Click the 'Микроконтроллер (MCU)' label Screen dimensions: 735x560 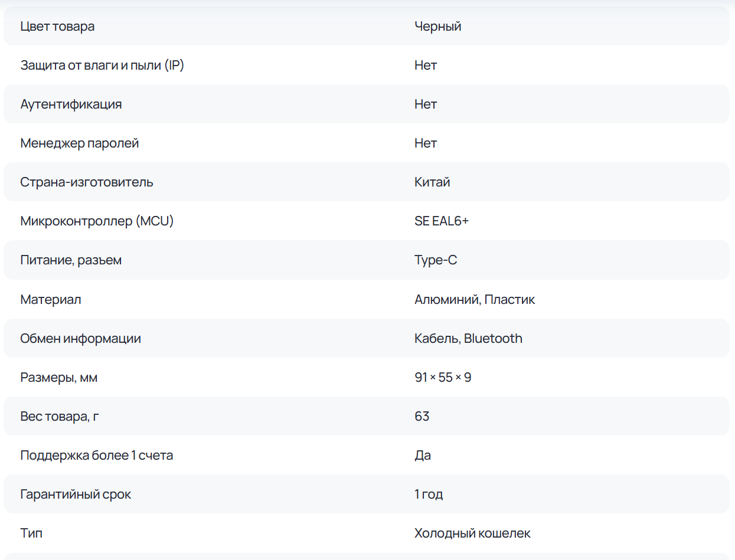97,221
